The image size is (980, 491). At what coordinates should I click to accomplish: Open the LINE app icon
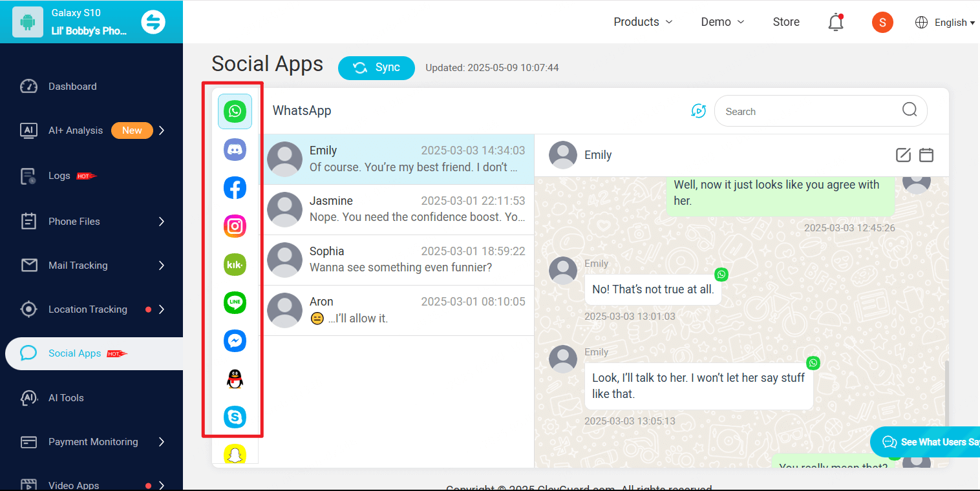click(x=235, y=302)
